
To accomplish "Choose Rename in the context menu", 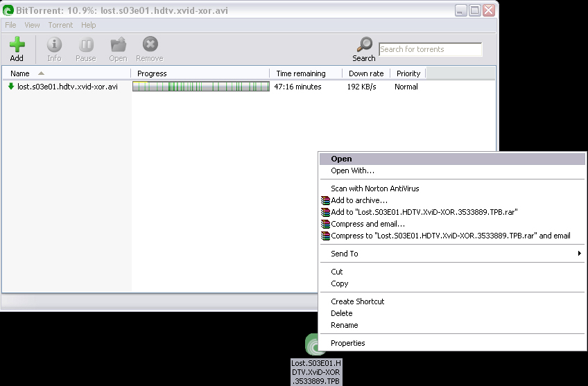I will click(x=452, y=325).
